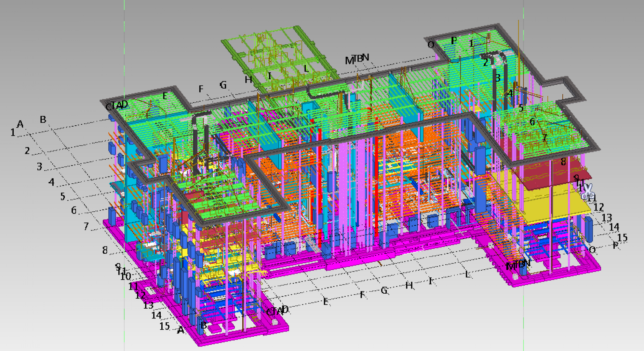644x351 pixels.
Task: Select grid label F at the top rear
Action: [201, 89]
